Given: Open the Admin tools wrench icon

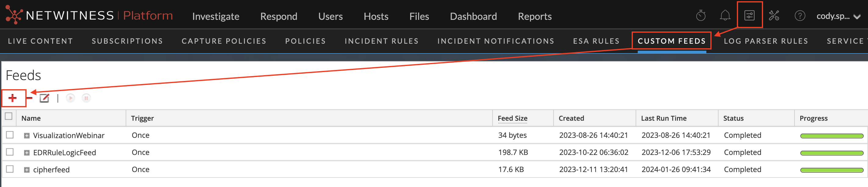Looking at the screenshot, I should pos(774,16).
